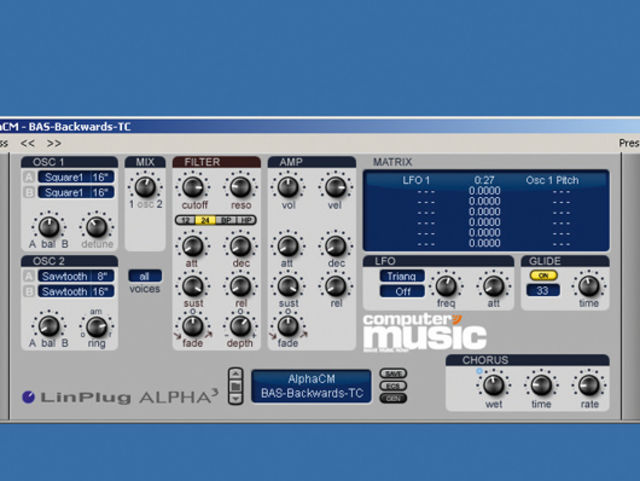Open the preset folder browser icon
The width and height of the screenshot is (640, 481).
(236, 386)
